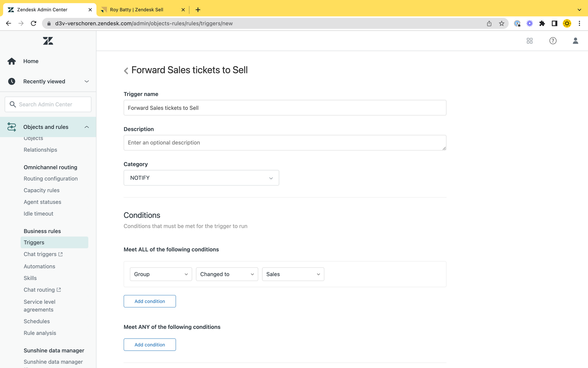Reload the page in browser

click(x=34, y=24)
